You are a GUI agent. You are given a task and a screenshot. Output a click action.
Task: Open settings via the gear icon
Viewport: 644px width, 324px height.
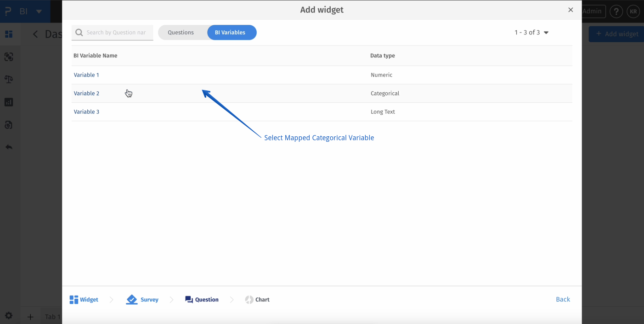point(9,315)
